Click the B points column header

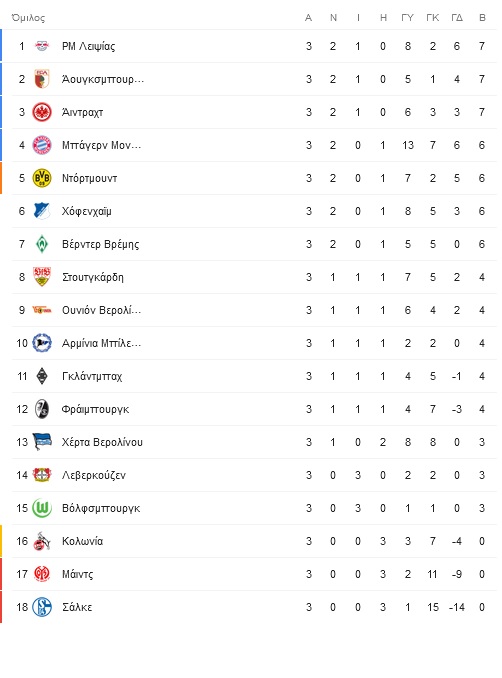[482, 18]
